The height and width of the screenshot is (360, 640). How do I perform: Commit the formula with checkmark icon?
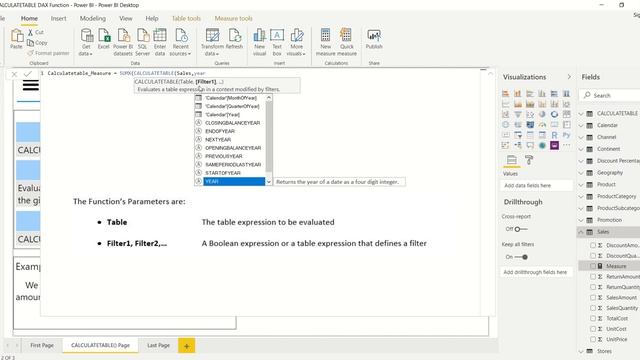[28, 73]
